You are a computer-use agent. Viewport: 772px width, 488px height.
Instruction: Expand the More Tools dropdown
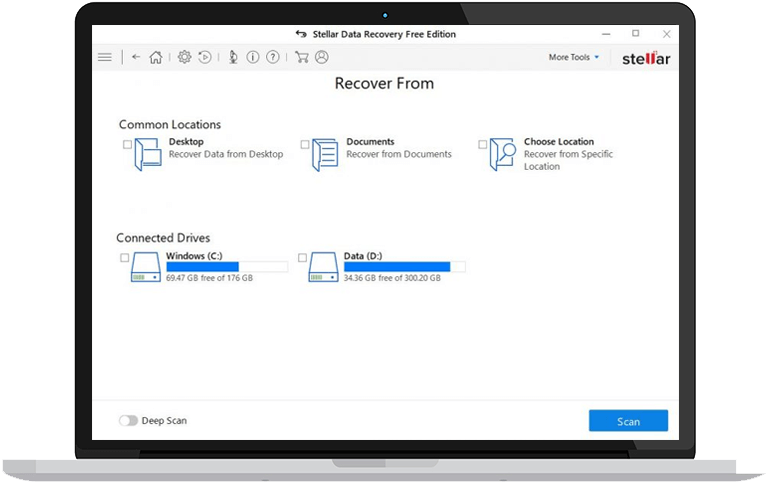574,57
